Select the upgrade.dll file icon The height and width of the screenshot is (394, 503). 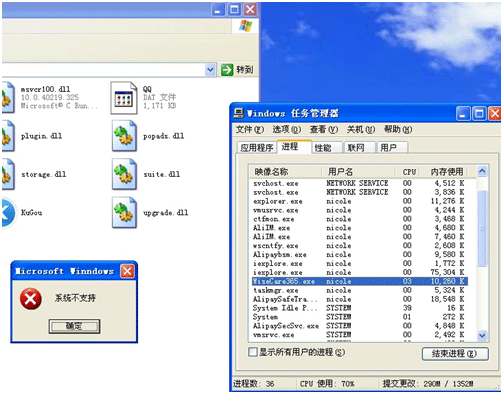tap(124, 213)
